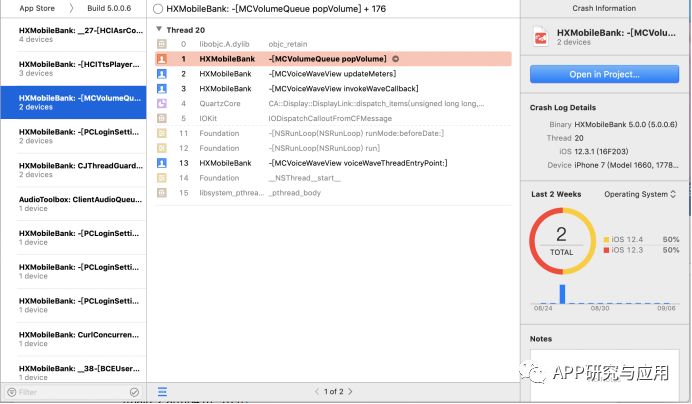This screenshot has width=692, height=404.
Task: Click filter icon in the sidebar search field
Action: pos(12,392)
